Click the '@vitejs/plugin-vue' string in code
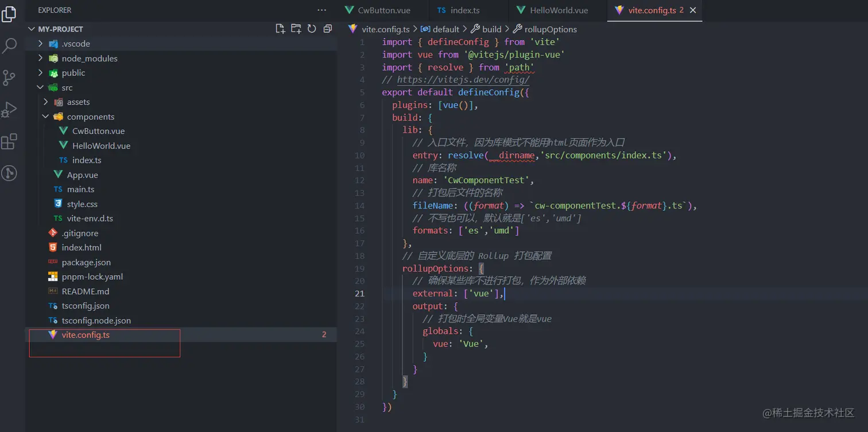868x432 pixels. (514, 55)
